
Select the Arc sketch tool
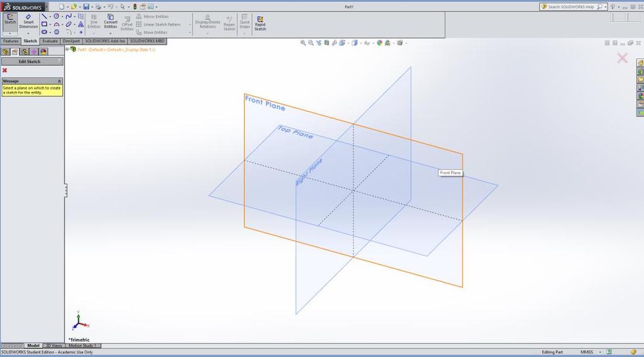(x=56, y=25)
